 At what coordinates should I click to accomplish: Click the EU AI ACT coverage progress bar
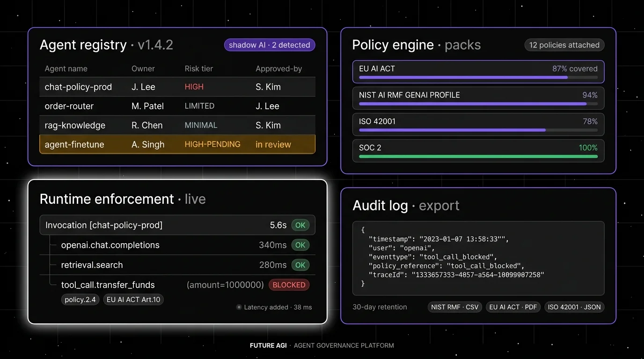(x=478, y=77)
